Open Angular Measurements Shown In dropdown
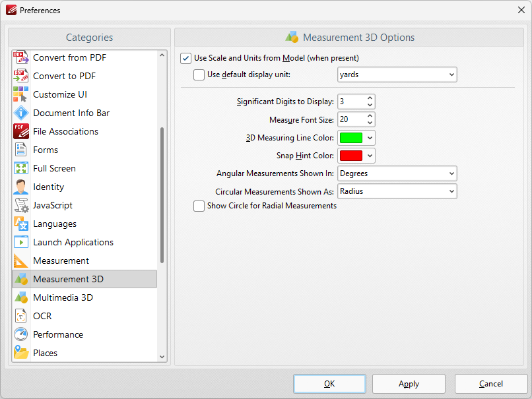532x399 pixels. click(x=397, y=173)
